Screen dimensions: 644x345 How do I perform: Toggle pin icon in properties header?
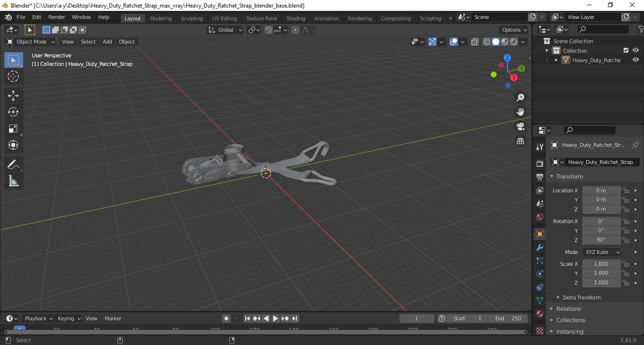635,145
